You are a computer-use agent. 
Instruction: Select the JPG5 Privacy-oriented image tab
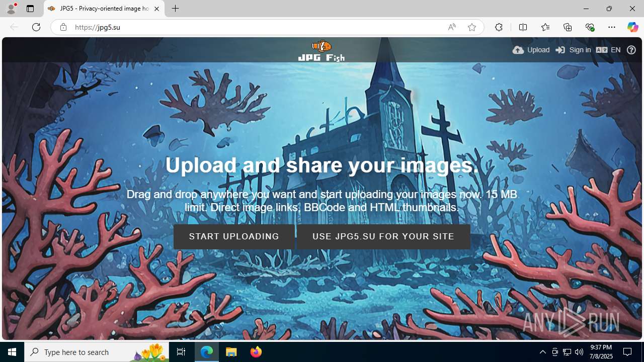click(104, 9)
